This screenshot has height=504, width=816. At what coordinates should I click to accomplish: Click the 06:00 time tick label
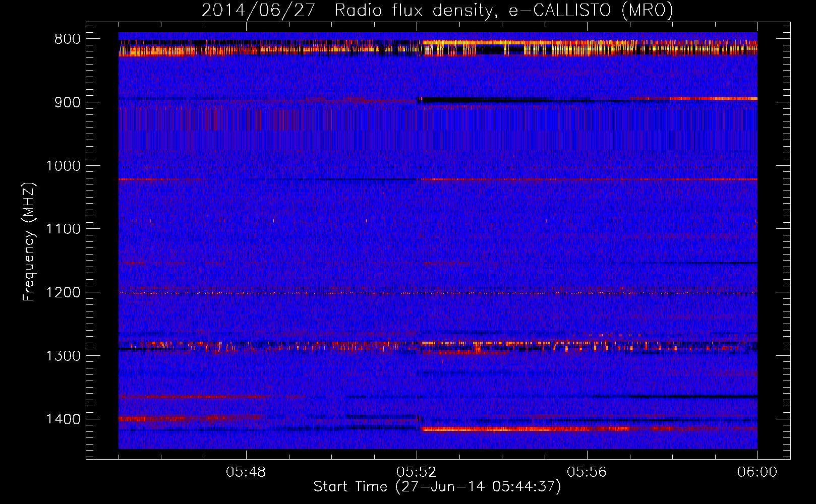coord(757,472)
